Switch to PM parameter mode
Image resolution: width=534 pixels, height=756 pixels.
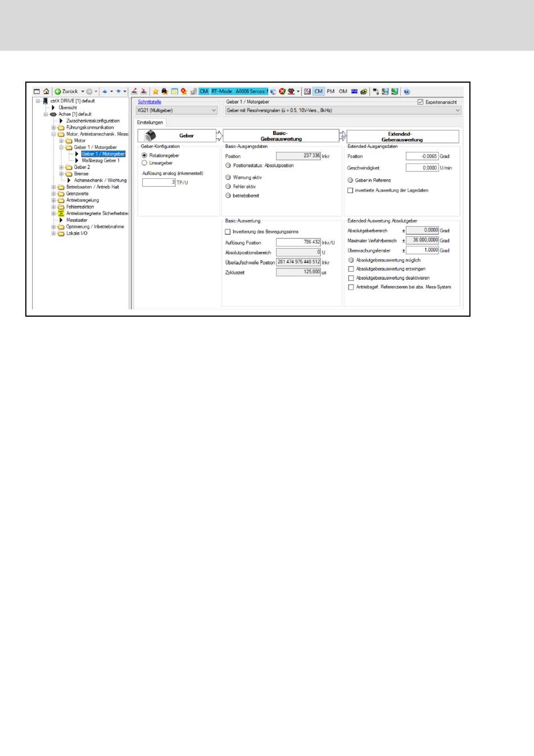331,91
